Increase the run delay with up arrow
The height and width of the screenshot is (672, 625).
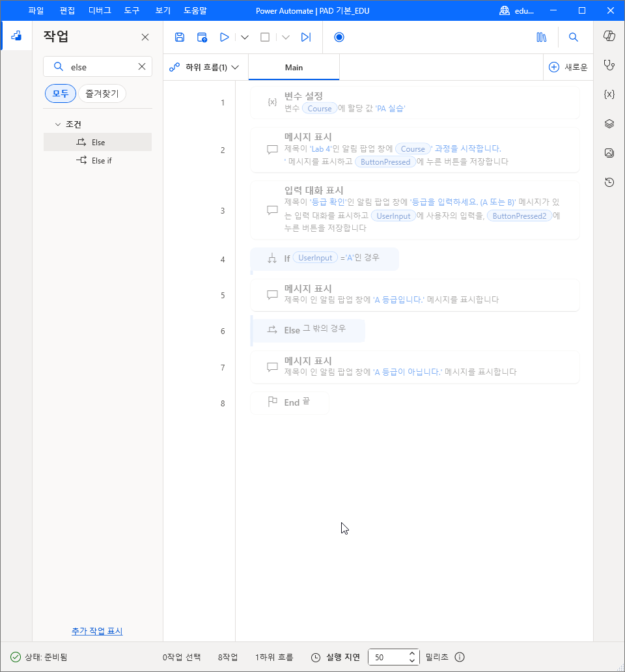(412, 653)
